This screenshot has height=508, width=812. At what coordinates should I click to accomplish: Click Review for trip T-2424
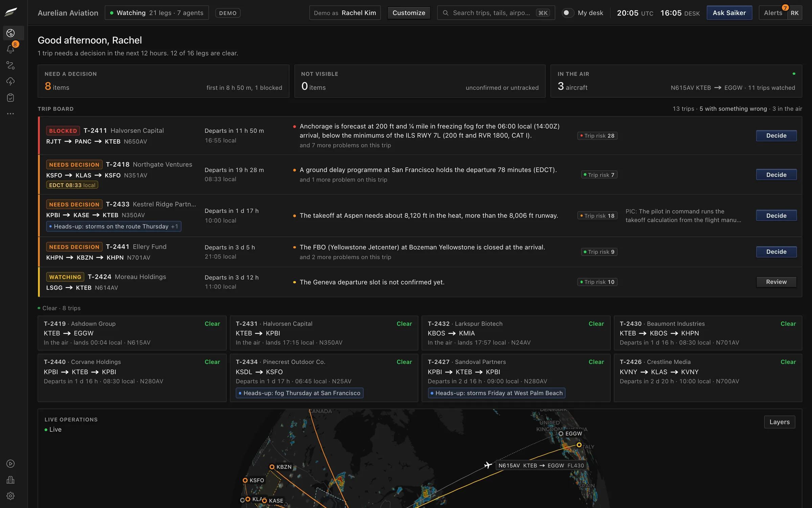coord(776,282)
